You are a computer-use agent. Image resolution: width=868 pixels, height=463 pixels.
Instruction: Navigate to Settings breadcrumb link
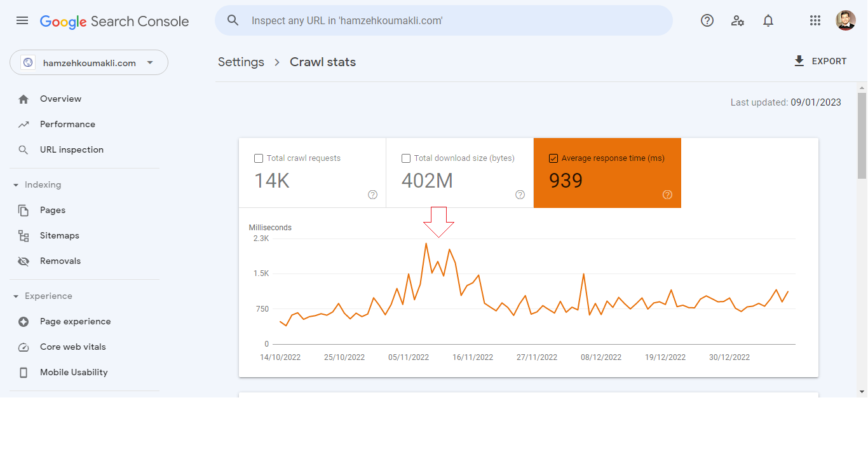pos(241,62)
